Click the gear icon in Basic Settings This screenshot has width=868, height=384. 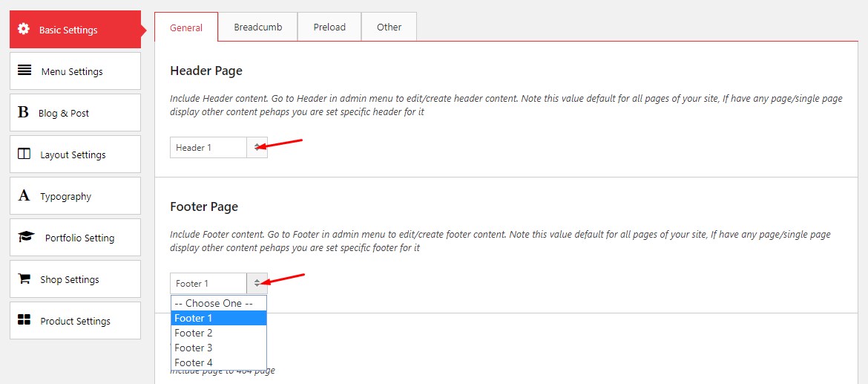pos(24,29)
